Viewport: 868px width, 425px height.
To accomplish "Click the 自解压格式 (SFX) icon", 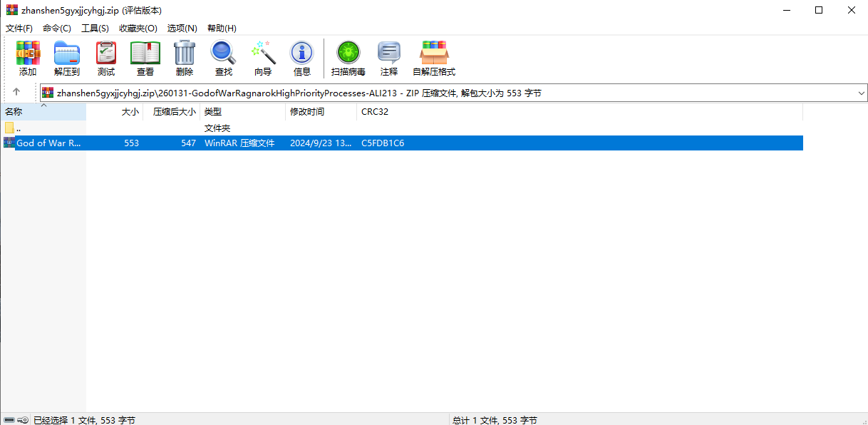I will point(434,58).
